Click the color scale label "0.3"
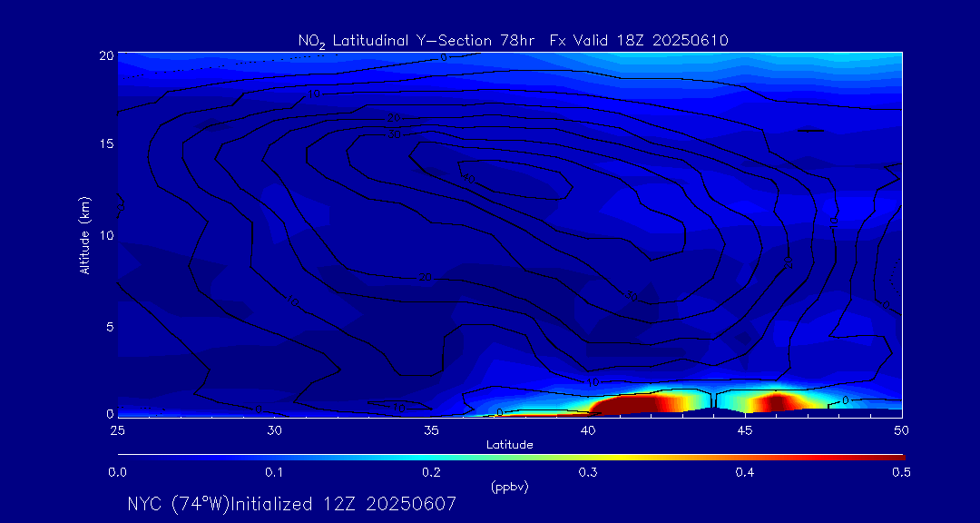 point(587,473)
